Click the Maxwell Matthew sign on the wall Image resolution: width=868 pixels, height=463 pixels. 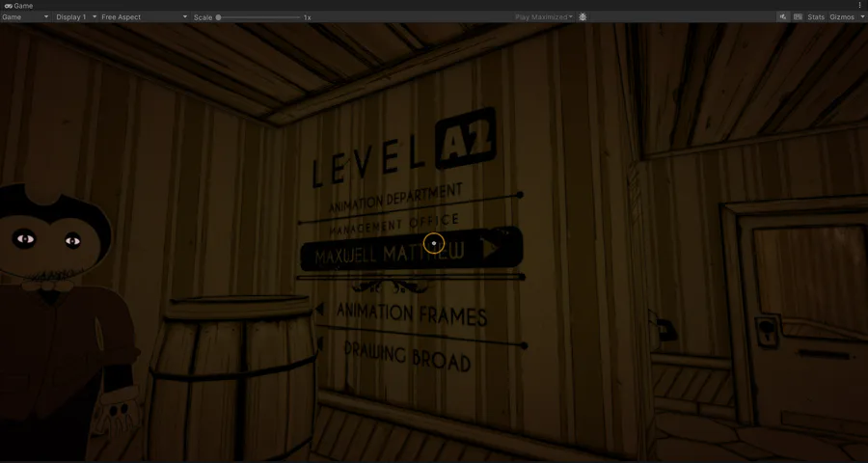(x=411, y=249)
